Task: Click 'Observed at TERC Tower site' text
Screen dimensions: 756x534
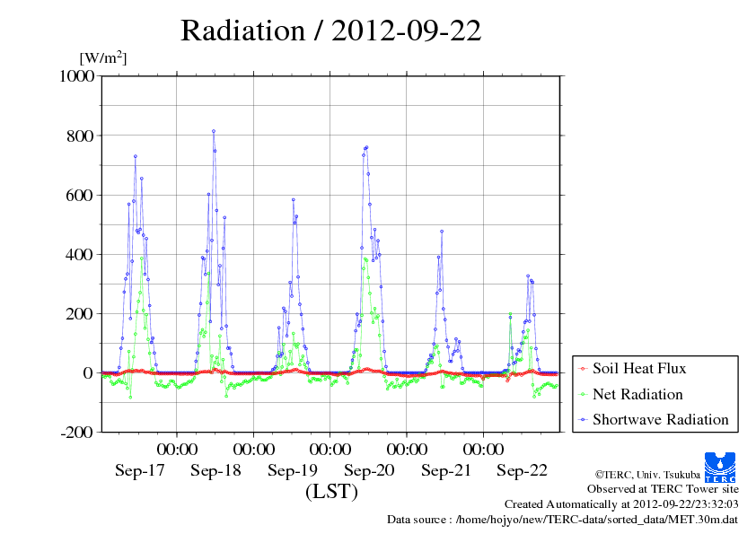Action: tap(663, 489)
